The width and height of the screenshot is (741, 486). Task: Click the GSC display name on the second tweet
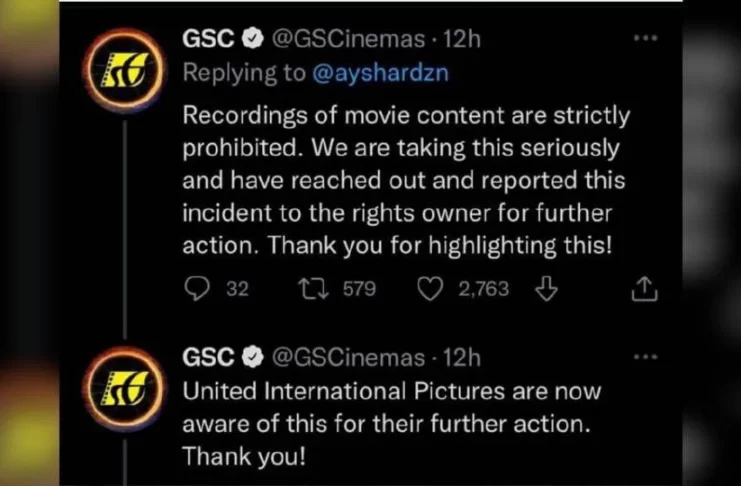209,358
